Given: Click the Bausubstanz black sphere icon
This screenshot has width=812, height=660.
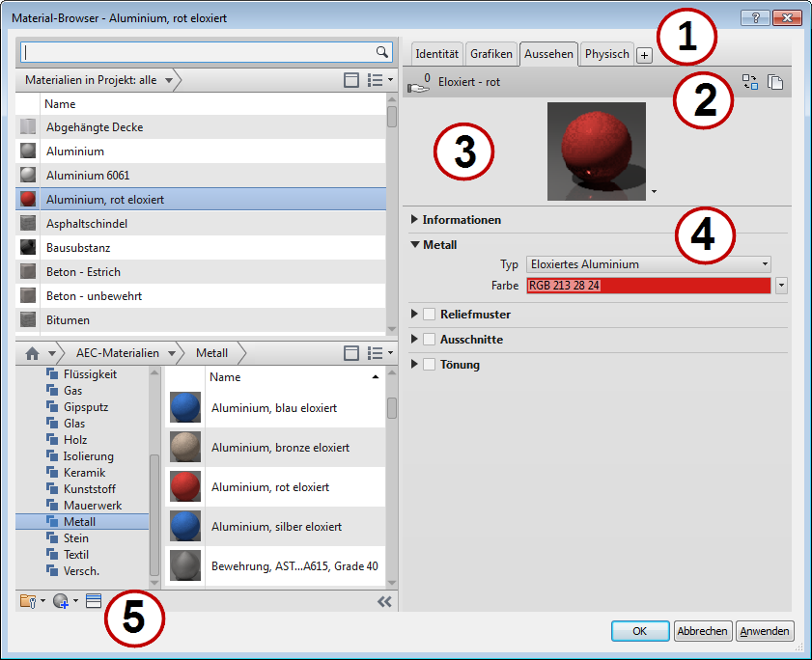Looking at the screenshot, I should tap(28, 247).
